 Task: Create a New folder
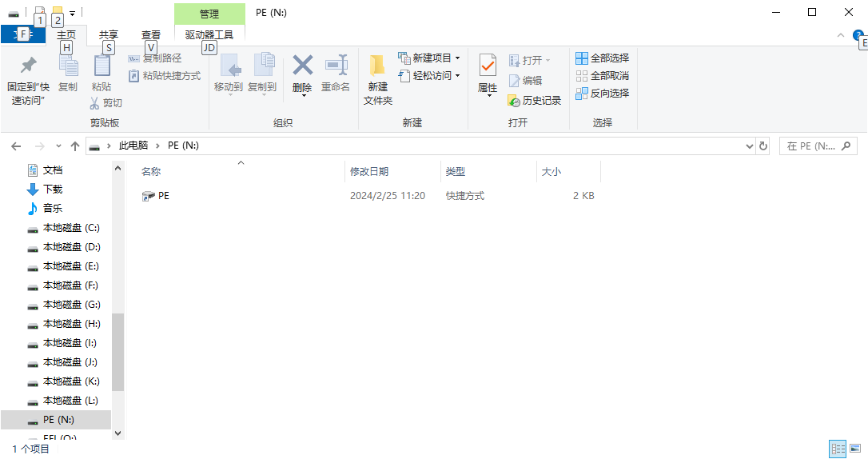pyautogui.click(x=378, y=78)
